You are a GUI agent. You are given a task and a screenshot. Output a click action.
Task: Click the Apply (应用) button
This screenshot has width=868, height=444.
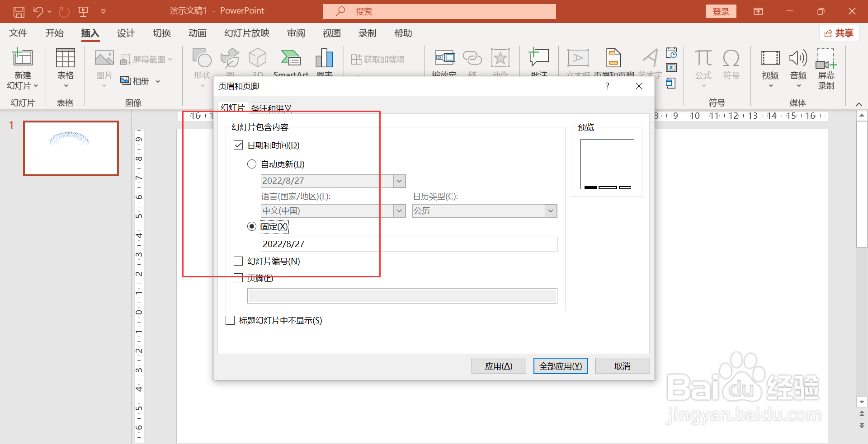[x=499, y=366]
